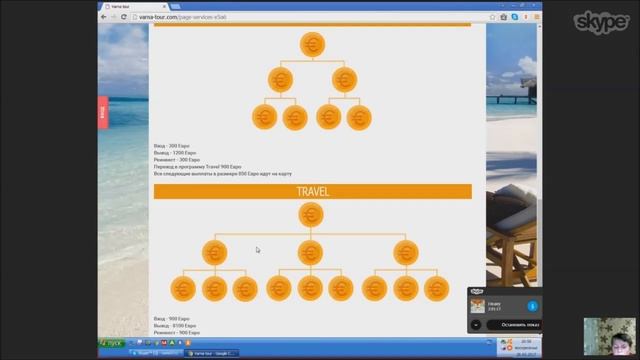The height and width of the screenshot is (360, 640).
Task: Click the text "Вывод - 8100 Евро"
Action: coord(175,326)
